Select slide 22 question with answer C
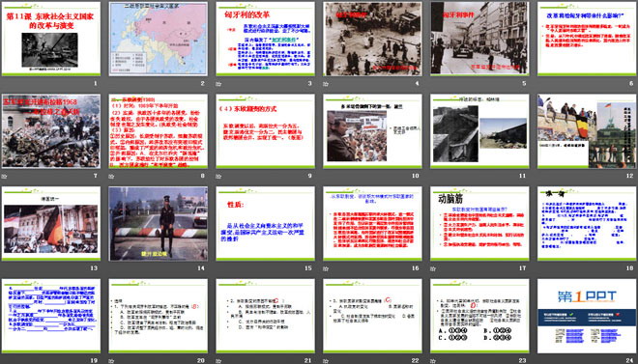The height and width of the screenshot is (364, 638). (x=373, y=316)
